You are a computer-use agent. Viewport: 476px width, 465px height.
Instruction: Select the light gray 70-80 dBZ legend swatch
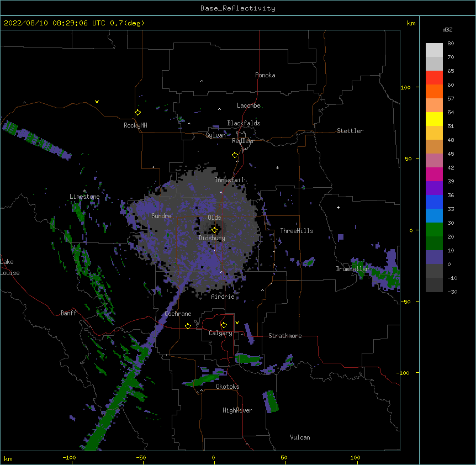[x=434, y=50]
